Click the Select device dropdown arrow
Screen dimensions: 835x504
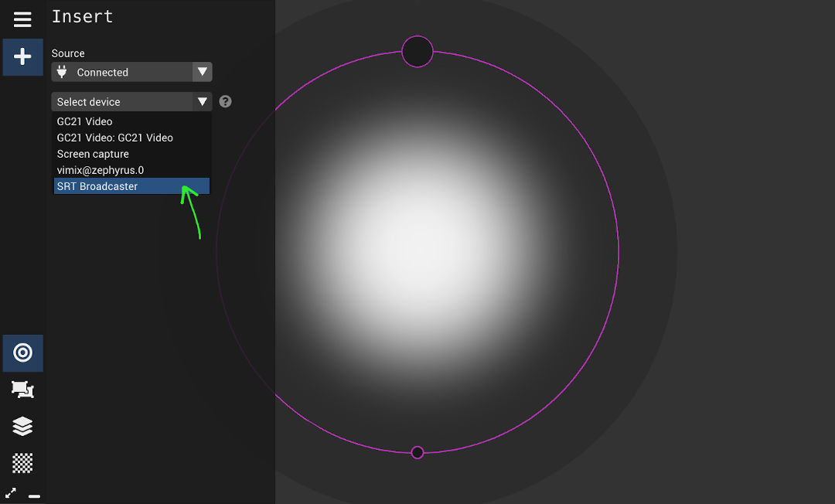tap(202, 101)
